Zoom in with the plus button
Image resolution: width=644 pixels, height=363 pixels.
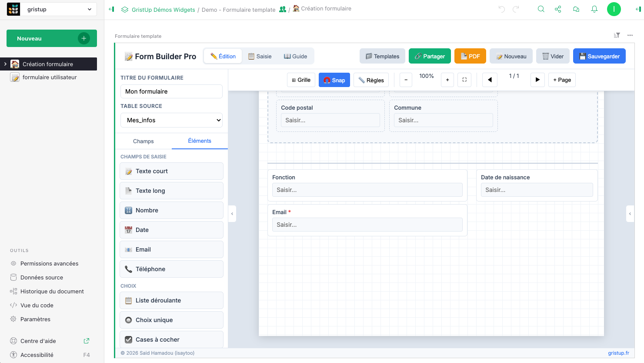[x=447, y=80]
